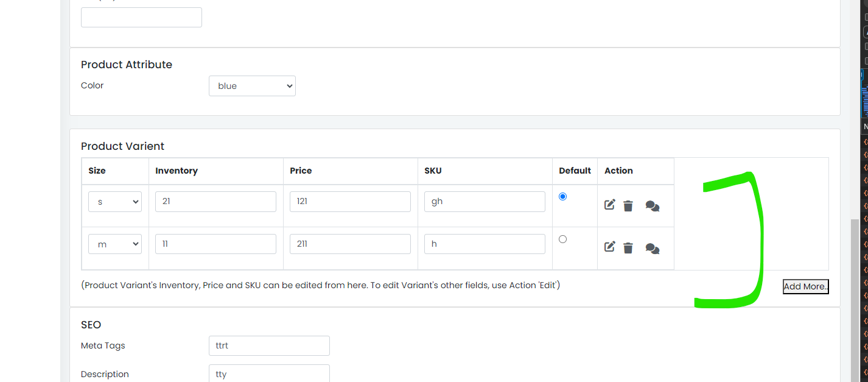Viewport: 868px width, 382px height.
Task: Click the note about editing Variant's Inventory
Action: 321,285
